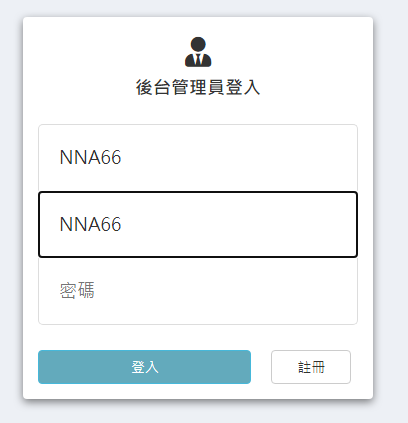Screen dimensions: 408x423
Task: Click the suit-and-tie figure above the title
Action: (x=198, y=52)
